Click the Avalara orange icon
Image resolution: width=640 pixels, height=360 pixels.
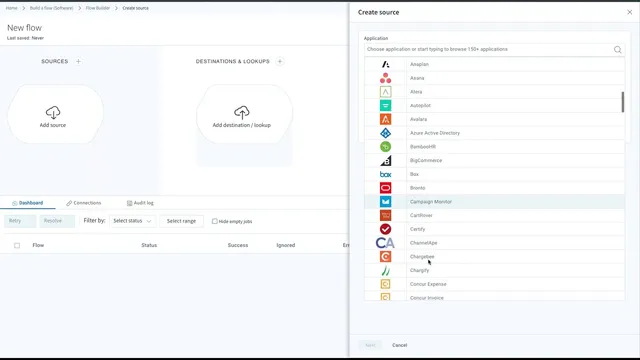385,119
